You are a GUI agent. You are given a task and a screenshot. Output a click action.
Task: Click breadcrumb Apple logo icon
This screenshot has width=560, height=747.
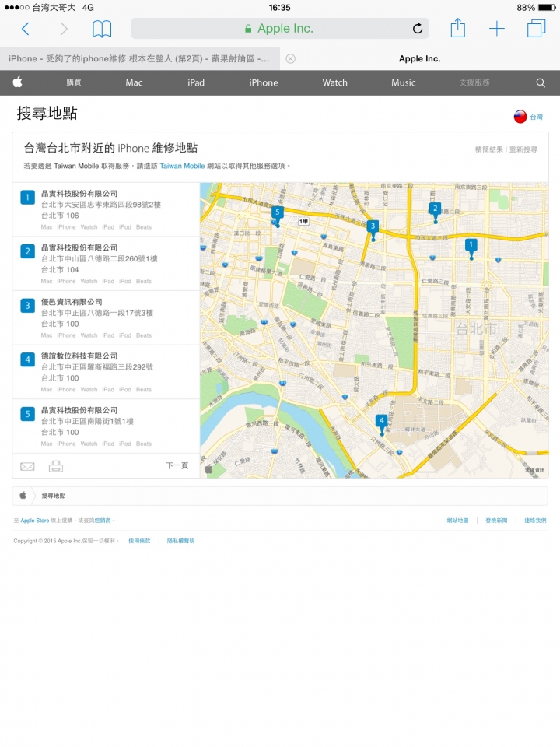(23, 496)
